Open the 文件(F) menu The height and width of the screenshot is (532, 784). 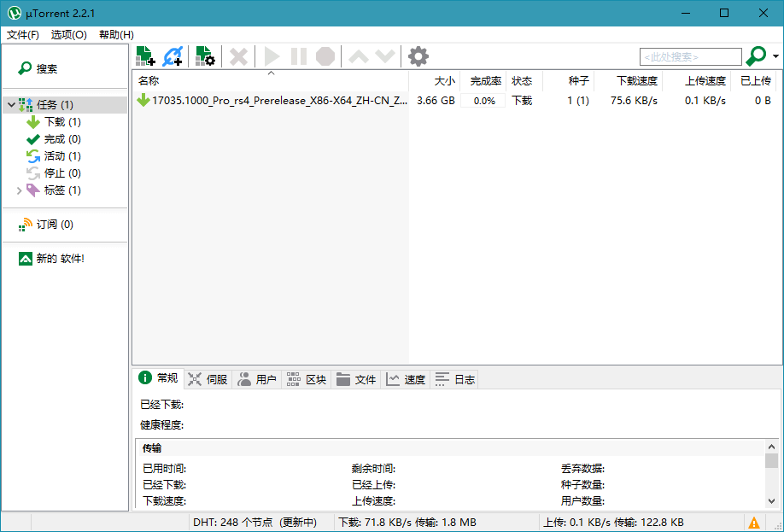23,34
